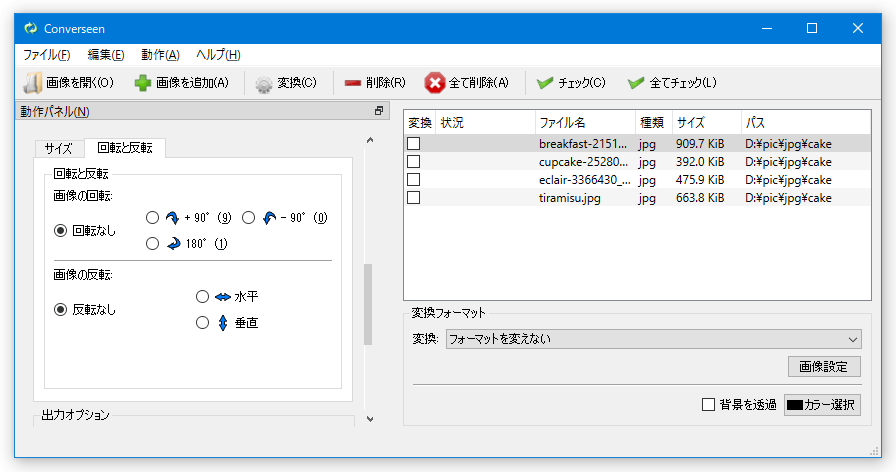This screenshot has width=896, height=472.
Task: Click the red minus 削除(R) remove icon
Action: click(353, 83)
